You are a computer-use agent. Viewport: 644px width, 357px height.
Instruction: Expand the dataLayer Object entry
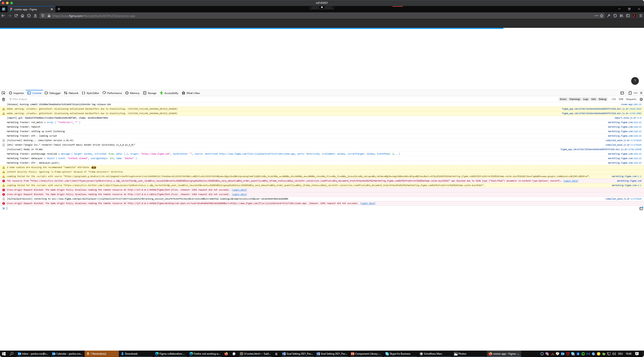(x=45, y=158)
